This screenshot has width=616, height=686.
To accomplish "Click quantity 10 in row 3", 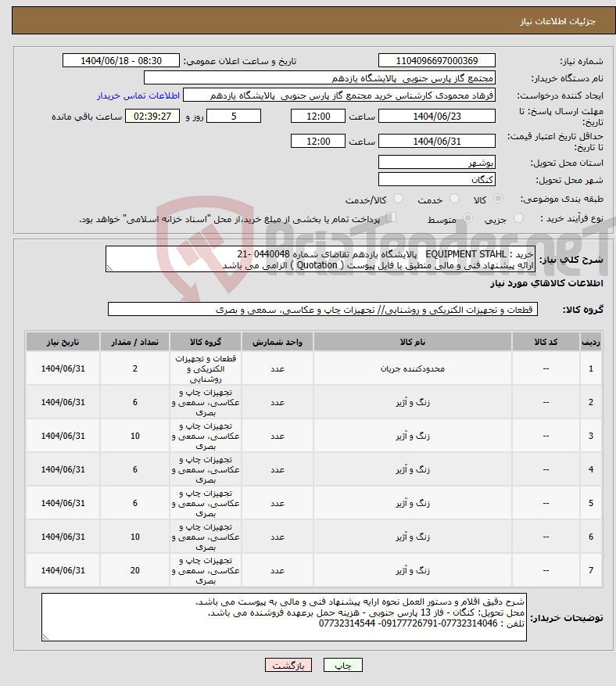I will tap(134, 436).
